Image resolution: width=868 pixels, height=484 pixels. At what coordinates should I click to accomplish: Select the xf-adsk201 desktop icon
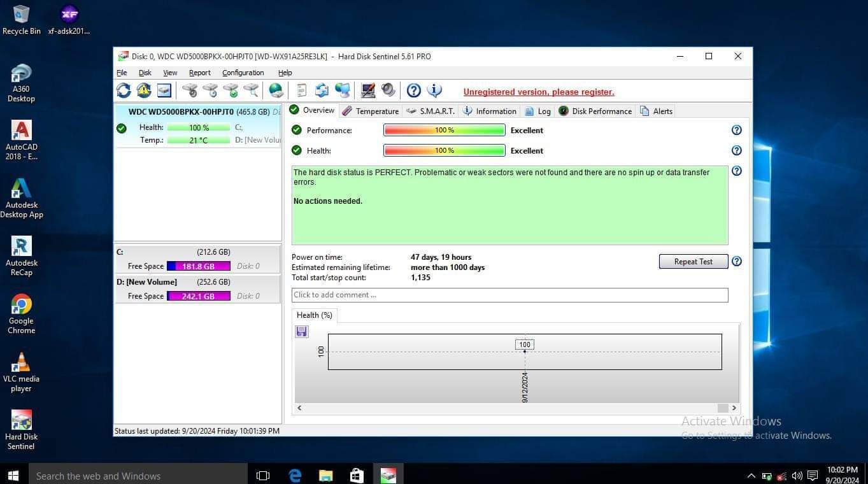[x=69, y=20]
